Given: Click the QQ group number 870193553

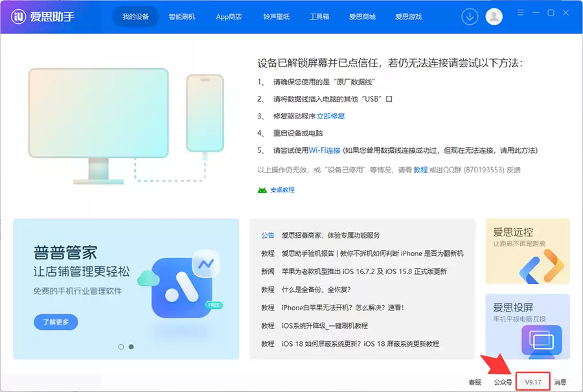Looking at the screenshot, I should click(484, 170).
